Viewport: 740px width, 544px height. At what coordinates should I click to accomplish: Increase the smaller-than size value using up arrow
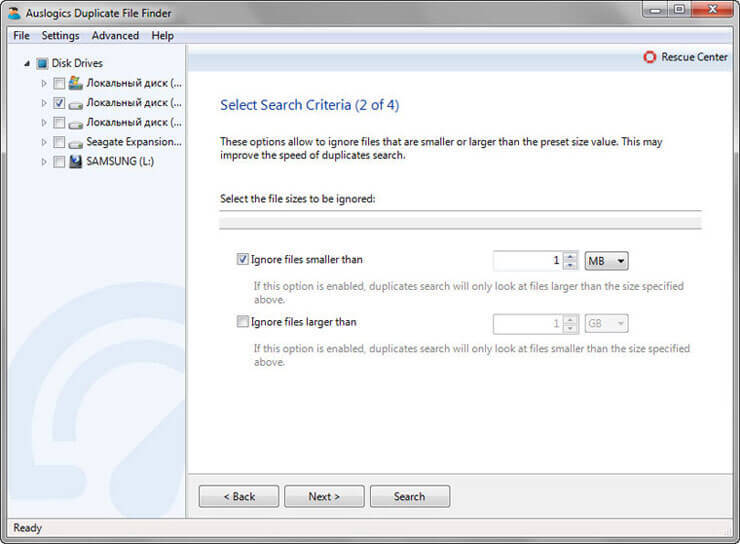click(570, 256)
